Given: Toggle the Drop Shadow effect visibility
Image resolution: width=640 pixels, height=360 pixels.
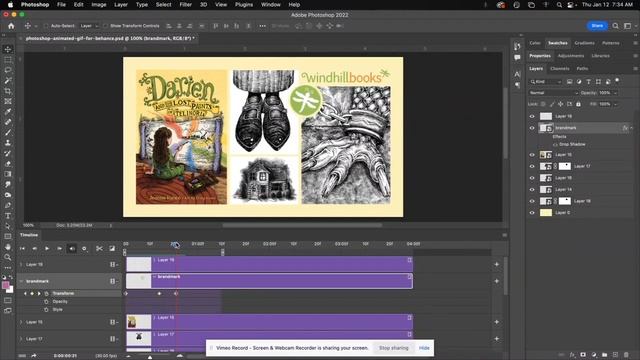Looking at the screenshot, I should click(555, 144).
